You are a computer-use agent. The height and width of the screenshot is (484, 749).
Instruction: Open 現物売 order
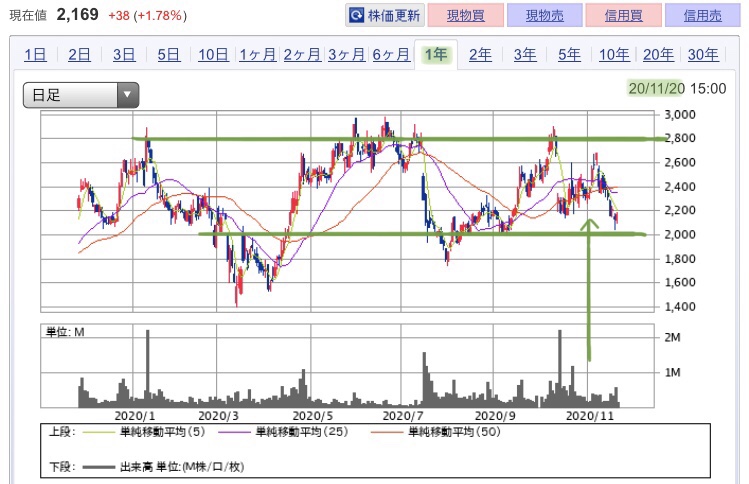click(x=545, y=16)
